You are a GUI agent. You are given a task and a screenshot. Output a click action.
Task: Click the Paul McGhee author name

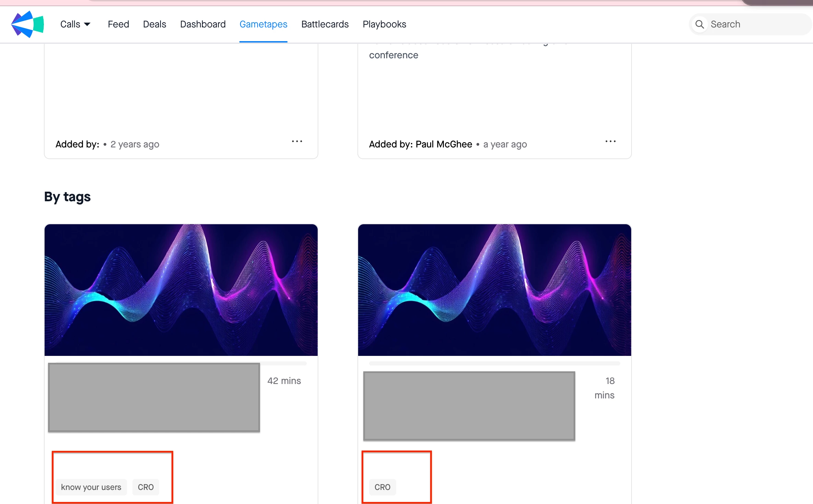tap(444, 144)
